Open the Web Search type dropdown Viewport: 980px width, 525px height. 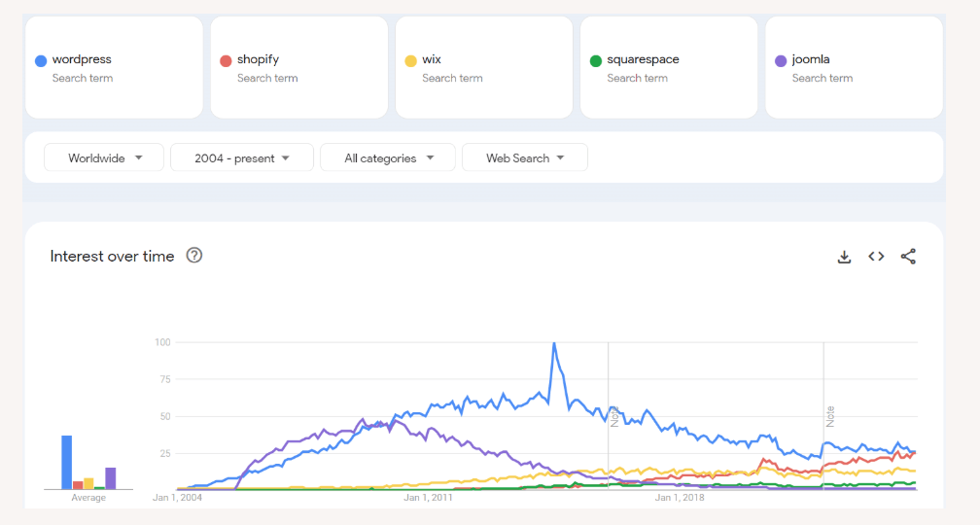[525, 157]
